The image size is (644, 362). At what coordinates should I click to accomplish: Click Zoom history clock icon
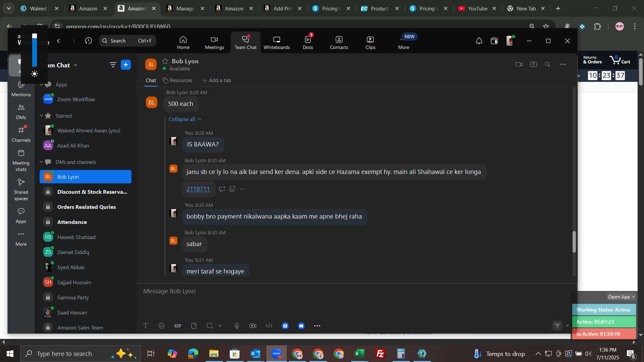coord(89,41)
